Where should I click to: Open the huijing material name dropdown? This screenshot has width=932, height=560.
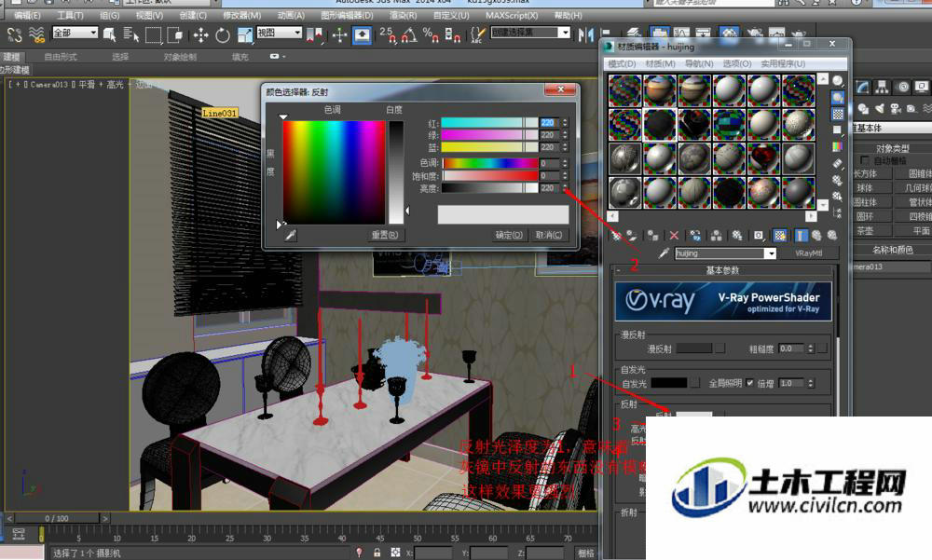pyautogui.click(x=771, y=253)
